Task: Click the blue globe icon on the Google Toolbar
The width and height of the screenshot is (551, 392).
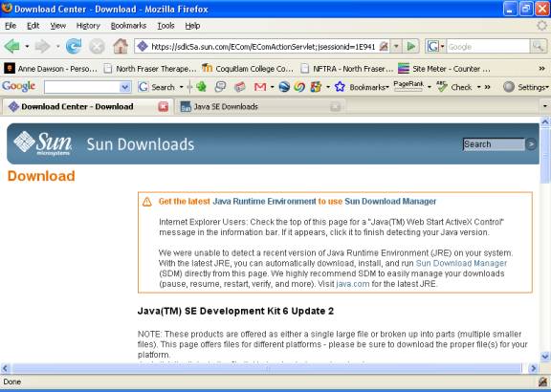Action: (x=284, y=87)
